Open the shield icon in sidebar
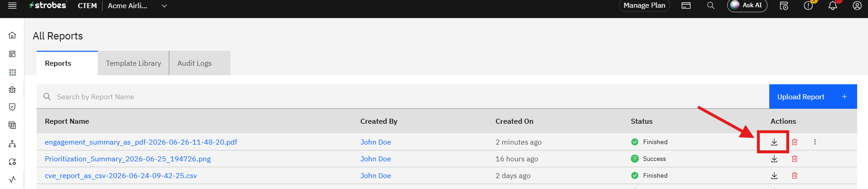 click(x=12, y=107)
